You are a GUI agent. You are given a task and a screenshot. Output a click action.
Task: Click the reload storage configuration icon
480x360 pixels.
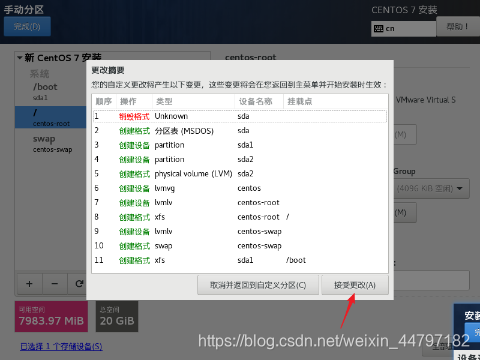coord(79,284)
